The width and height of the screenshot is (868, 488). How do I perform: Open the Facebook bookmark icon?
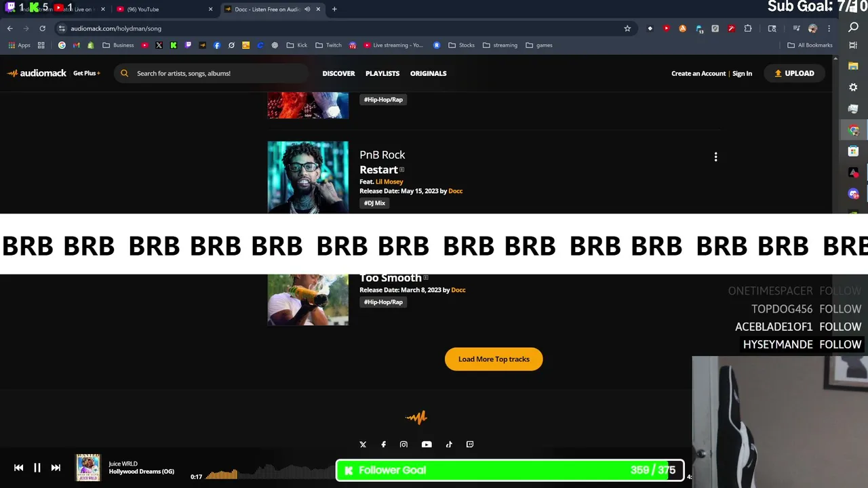click(217, 45)
